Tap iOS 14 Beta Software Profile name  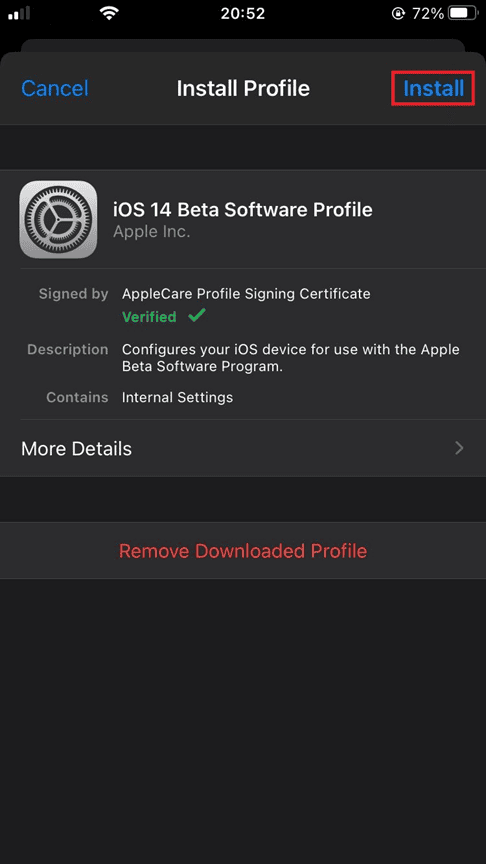pyautogui.click(x=242, y=209)
